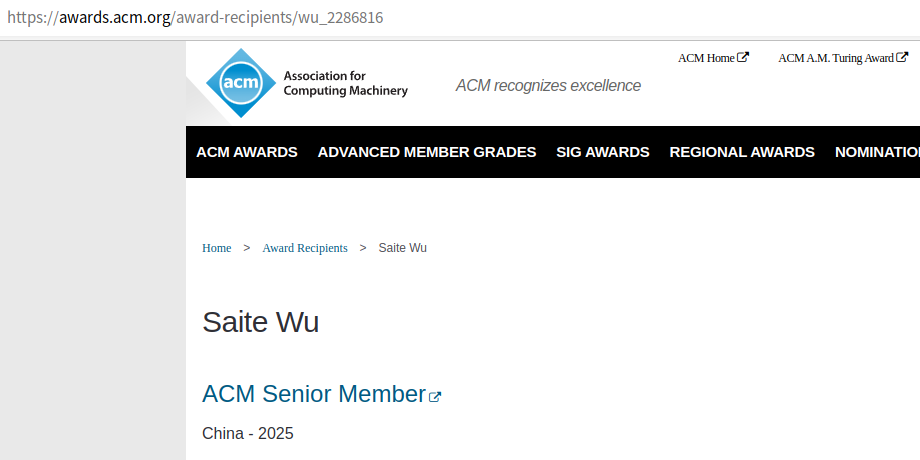Follow the ACM Senior Member link
Viewport: 920px width, 460px height.
tap(314, 394)
